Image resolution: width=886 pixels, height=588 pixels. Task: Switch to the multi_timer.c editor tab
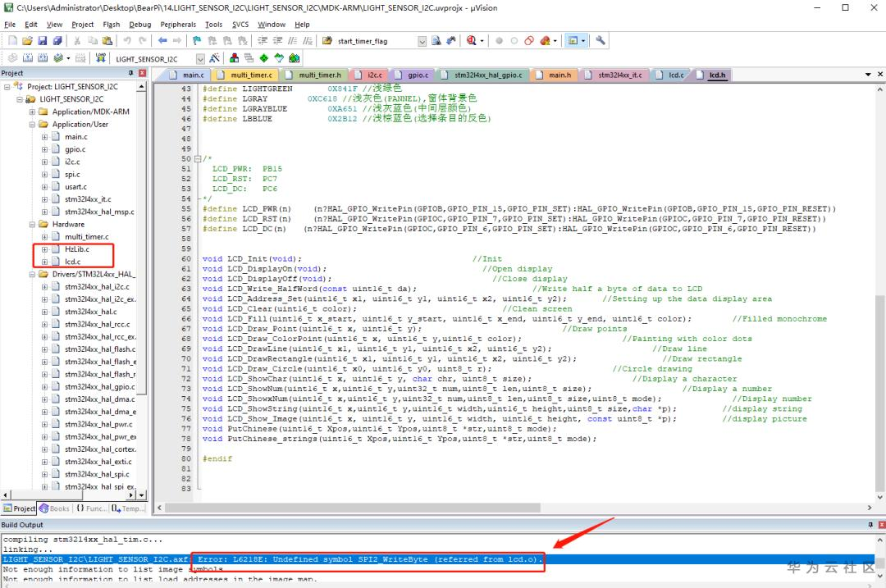pos(250,75)
